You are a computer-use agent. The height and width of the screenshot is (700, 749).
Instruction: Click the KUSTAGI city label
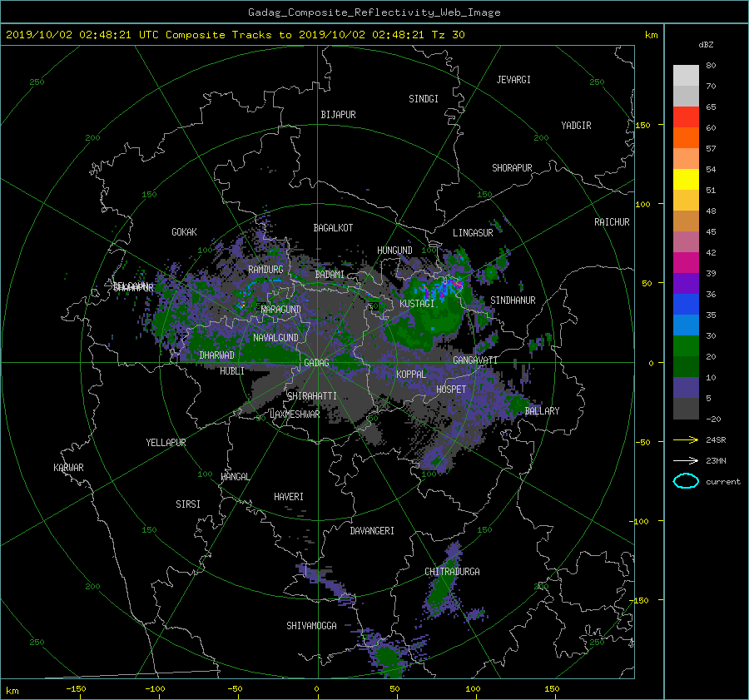pos(417,304)
